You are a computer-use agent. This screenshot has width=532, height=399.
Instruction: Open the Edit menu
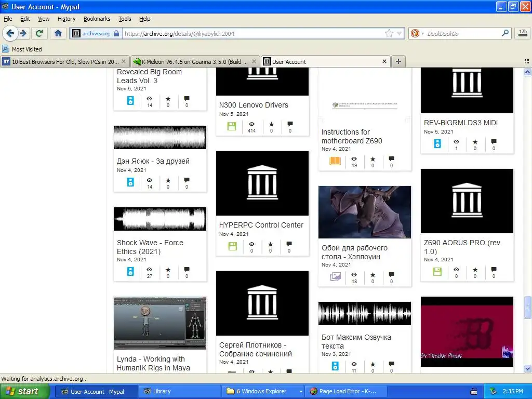[x=25, y=19]
